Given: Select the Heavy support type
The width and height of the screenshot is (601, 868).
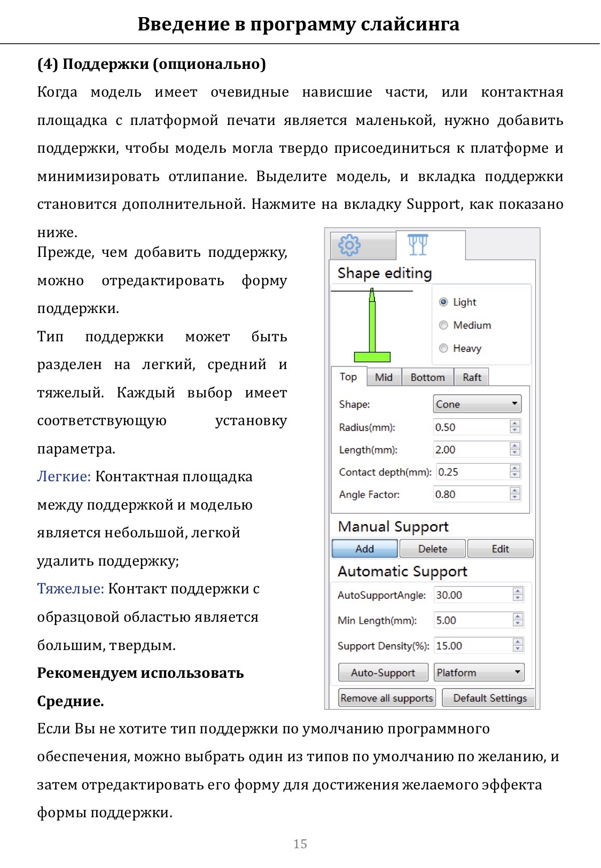Looking at the screenshot, I should click(460, 348).
